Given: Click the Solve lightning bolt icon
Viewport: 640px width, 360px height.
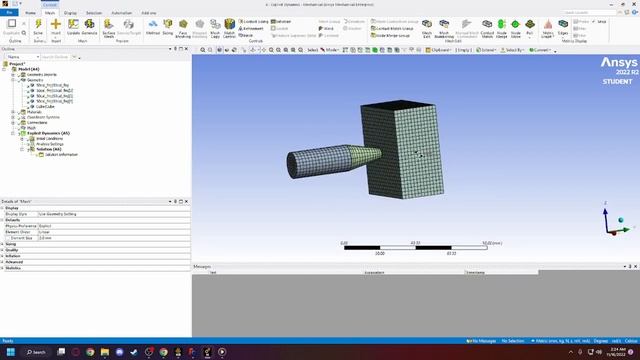Looking at the screenshot, I should (38, 24).
